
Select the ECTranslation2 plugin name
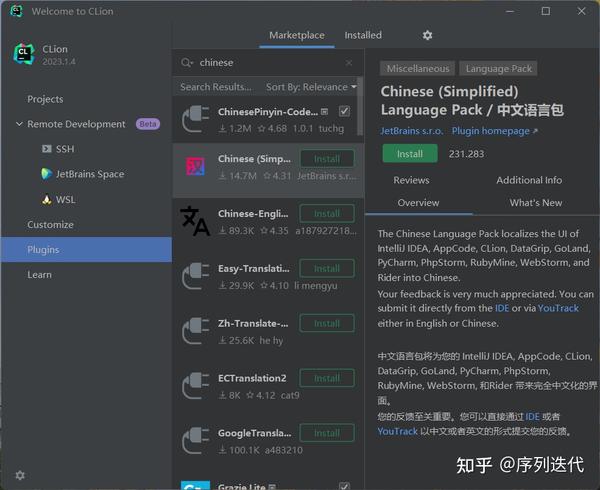coord(252,378)
